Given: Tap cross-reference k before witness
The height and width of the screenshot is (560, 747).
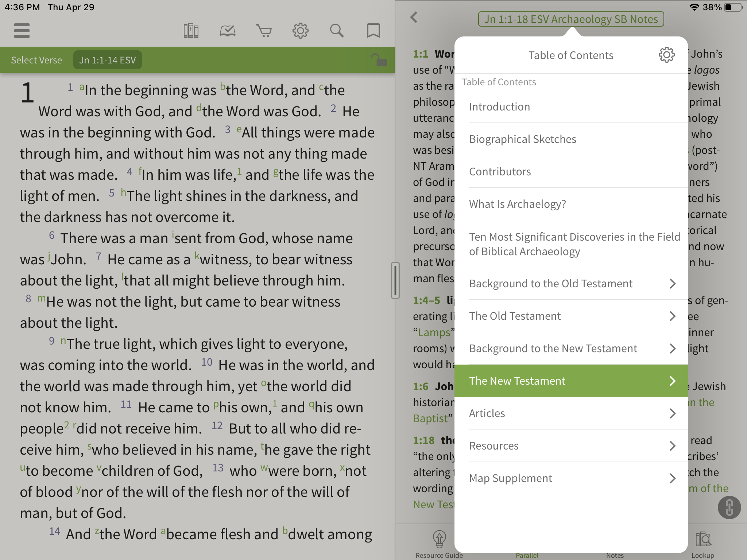Looking at the screenshot, I should (197, 256).
